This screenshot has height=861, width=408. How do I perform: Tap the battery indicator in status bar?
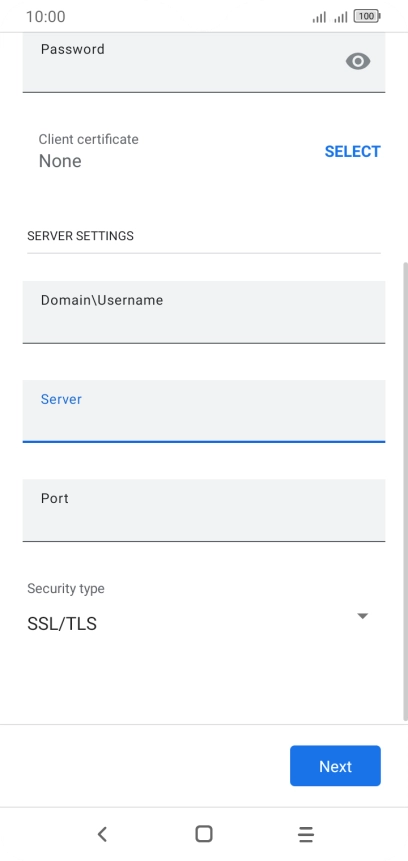(x=367, y=16)
